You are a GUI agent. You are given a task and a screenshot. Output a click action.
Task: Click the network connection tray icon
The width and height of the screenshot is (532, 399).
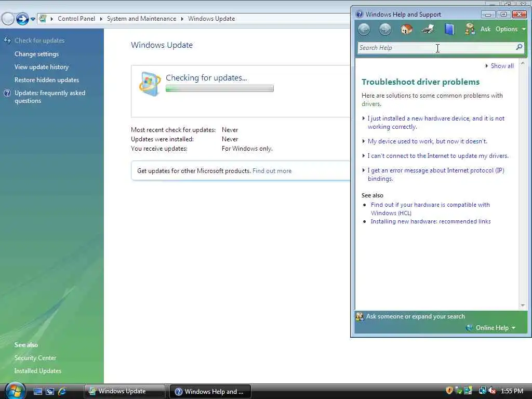point(483,391)
